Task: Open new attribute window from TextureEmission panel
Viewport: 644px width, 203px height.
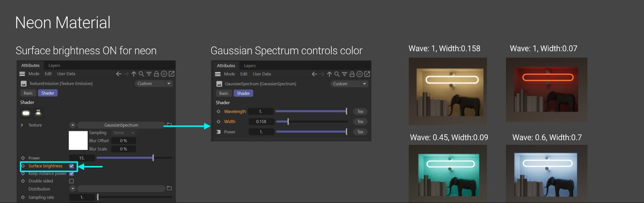Action: 172,74
